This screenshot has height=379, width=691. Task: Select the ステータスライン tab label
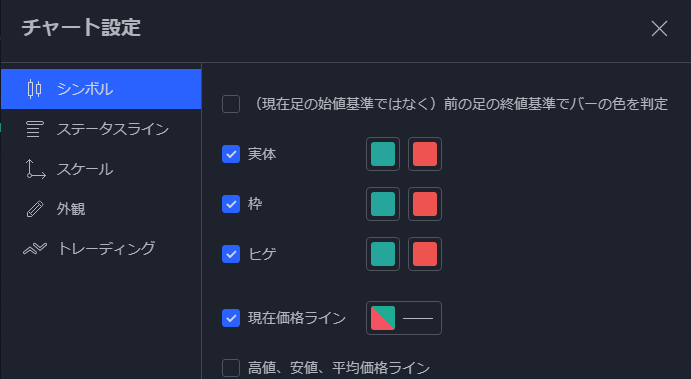[x=113, y=129]
